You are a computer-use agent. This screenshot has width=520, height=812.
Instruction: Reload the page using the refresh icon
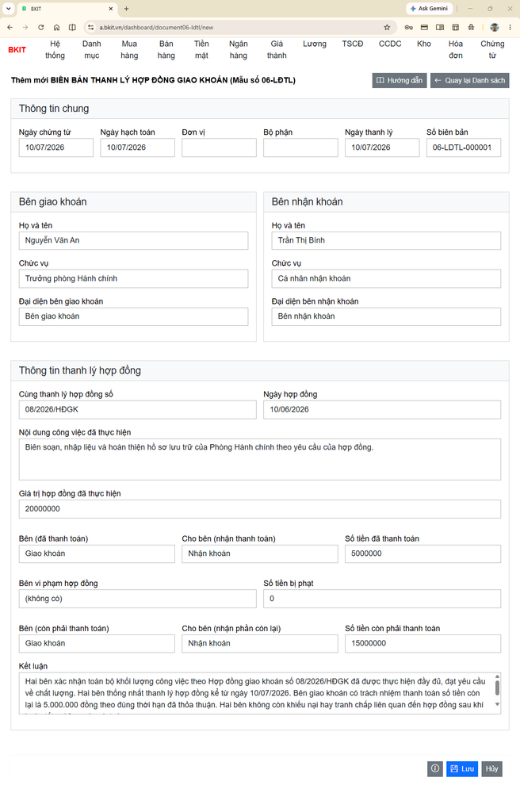point(41,28)
